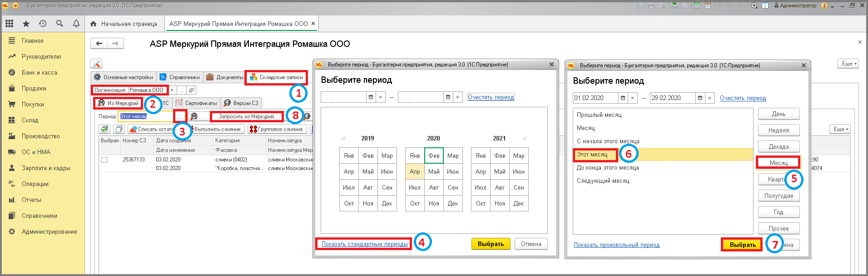Open the Банк и касса sidebar section
This screenshot has height=276, width=868.
[x=40, y=72]
